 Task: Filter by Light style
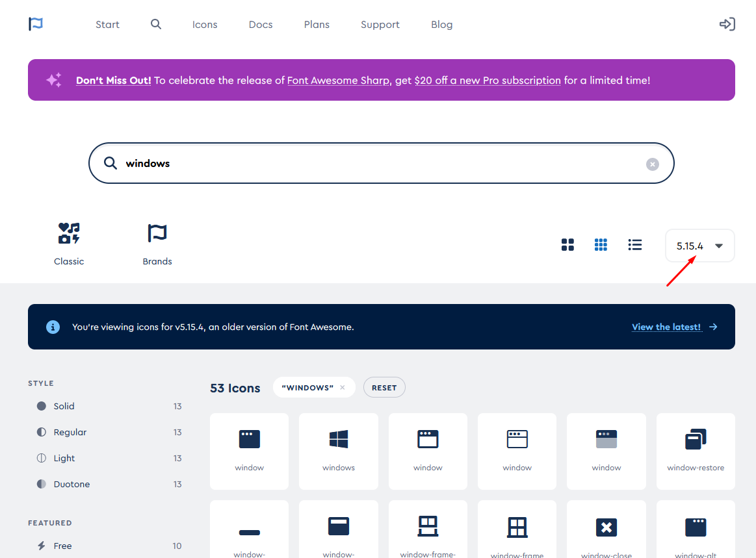(x=109, y=458)
